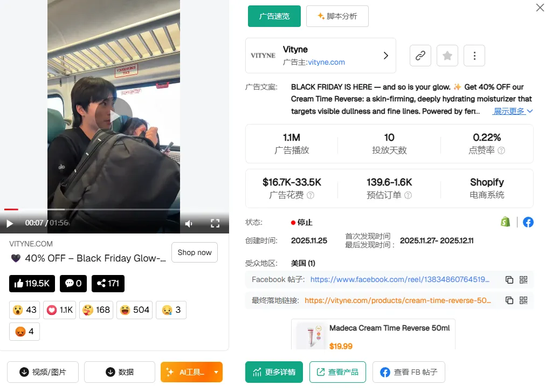This screenshot has height=392, width=545.
Task: Copy the Facebook post URL
Action: tap(509, 279)
